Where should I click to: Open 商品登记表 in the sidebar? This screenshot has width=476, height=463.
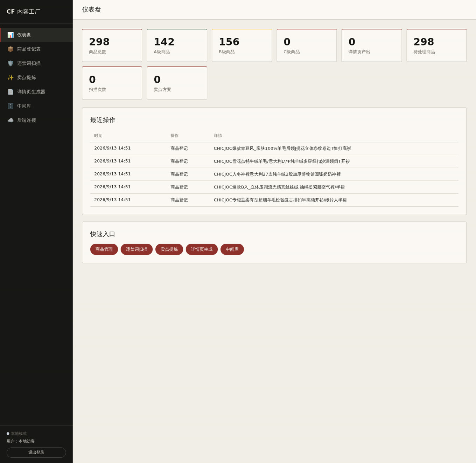tap(36, 49)
